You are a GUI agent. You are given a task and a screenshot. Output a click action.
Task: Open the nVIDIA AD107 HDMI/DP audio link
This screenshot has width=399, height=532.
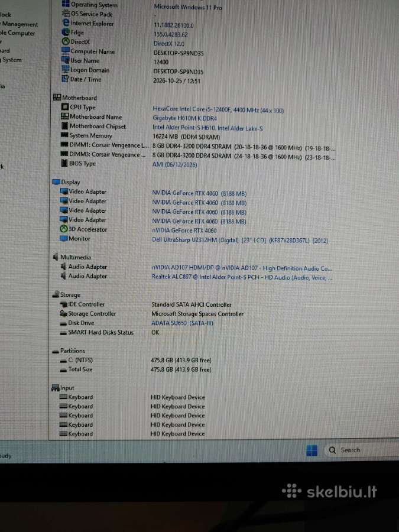tap(242, 268)
